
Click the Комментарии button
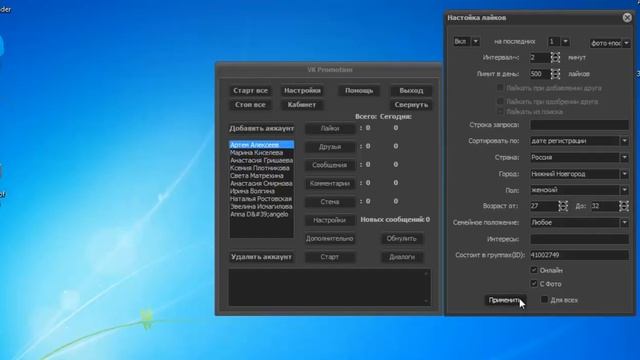pyautogui.click(x=330, y=184)
